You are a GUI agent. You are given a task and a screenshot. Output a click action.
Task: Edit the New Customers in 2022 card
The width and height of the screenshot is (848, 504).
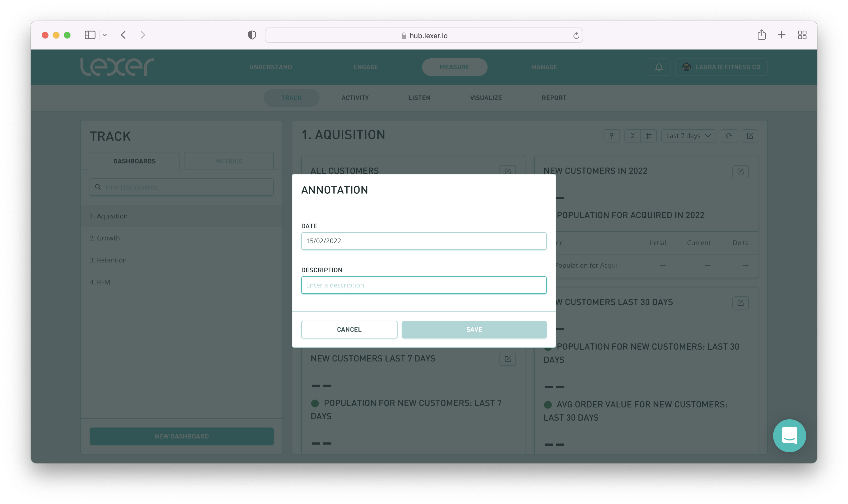coord(740,171)
